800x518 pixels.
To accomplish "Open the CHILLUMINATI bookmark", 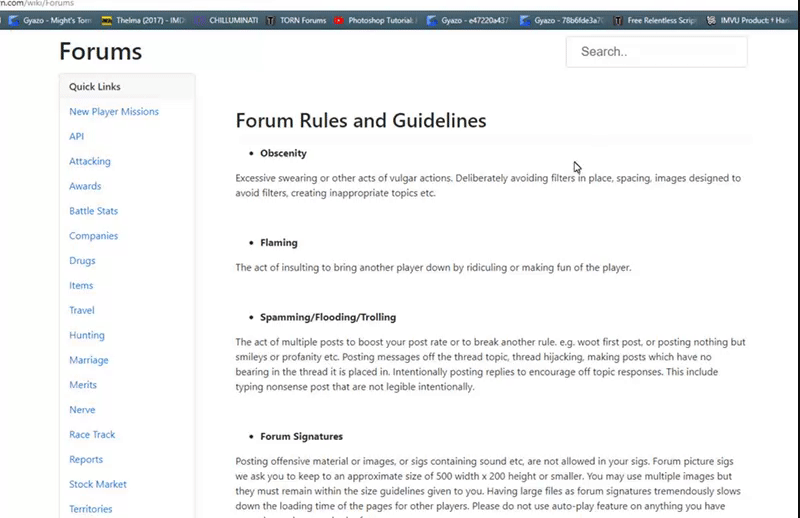I will pyautogui.click(x=227, y=20).
